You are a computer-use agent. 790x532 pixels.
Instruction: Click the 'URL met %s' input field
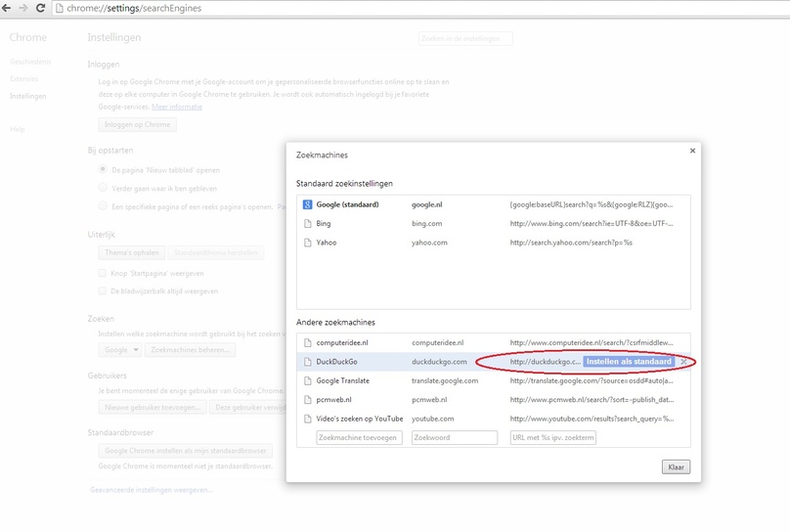552,438
